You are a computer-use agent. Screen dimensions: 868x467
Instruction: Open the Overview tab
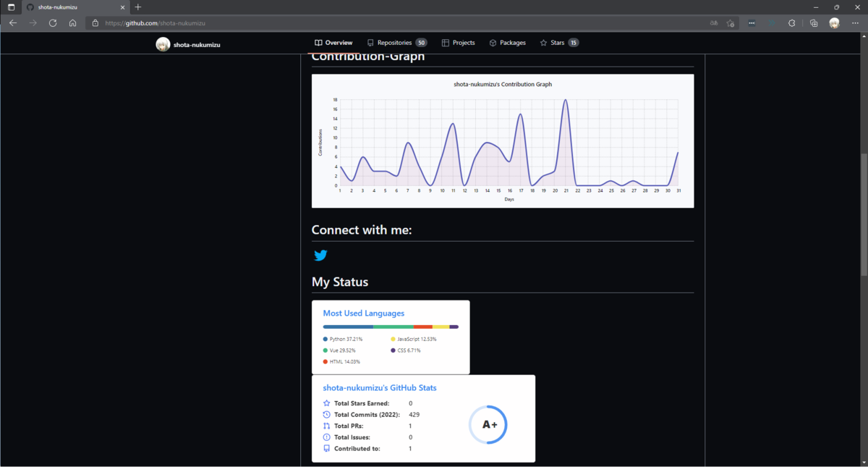click(334, 43)
